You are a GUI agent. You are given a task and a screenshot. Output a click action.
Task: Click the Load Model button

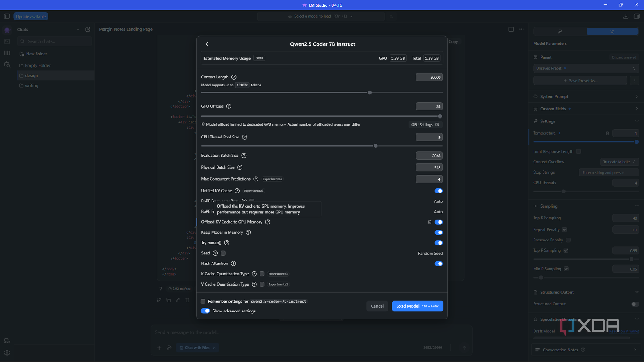(418, 306)
